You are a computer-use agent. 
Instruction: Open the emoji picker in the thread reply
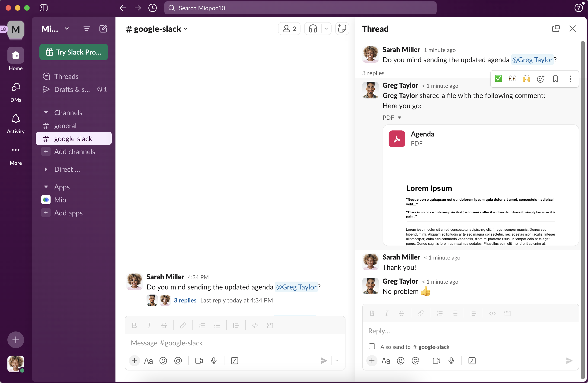(x=400, y=360)
